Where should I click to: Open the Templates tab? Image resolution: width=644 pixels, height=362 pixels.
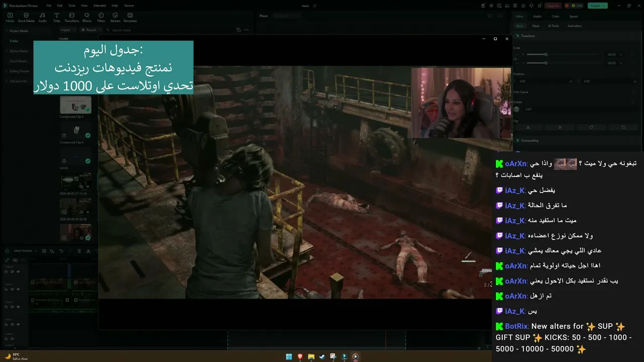(x=130, y=18)
